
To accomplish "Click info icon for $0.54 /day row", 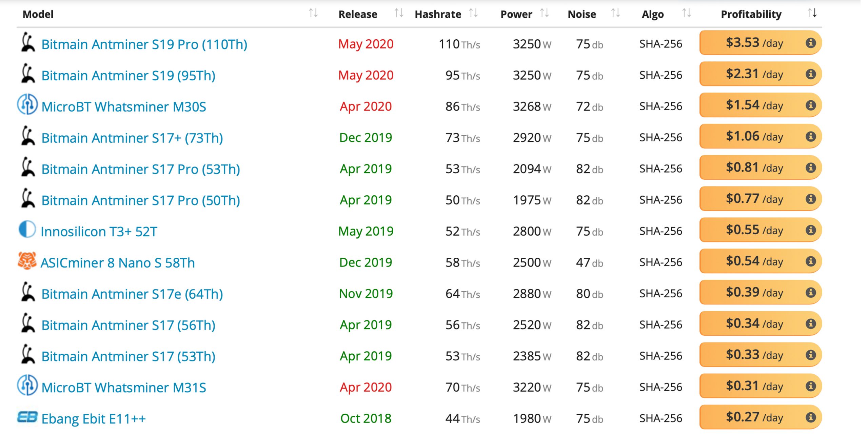I will (x=810, y=261).
